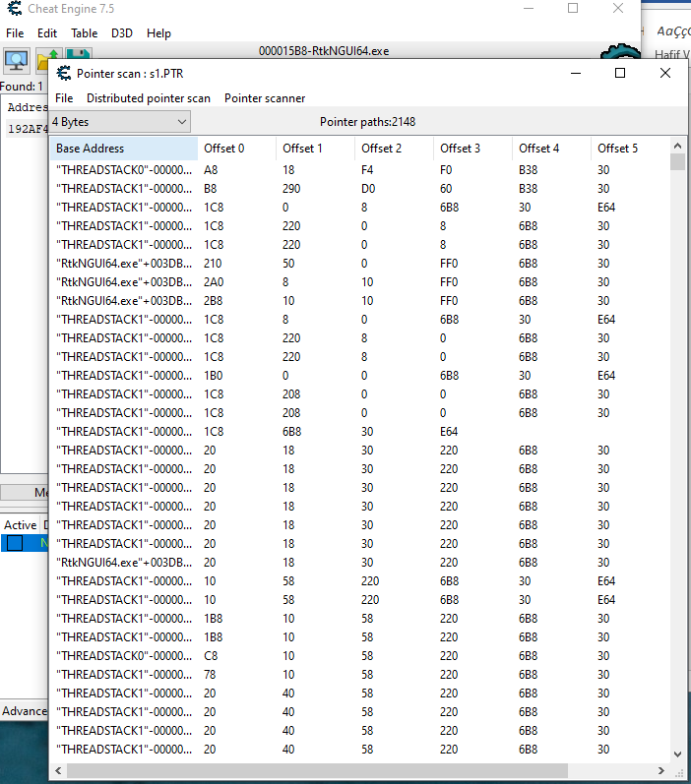Select THREADSTACK0 row with offset C8
This screenshot has width=691, height=784.
(359, 656)
